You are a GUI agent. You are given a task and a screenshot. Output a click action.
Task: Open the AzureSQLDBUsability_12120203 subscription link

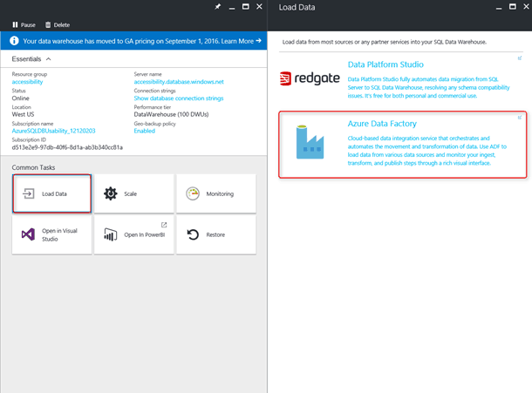coord(53,131)
